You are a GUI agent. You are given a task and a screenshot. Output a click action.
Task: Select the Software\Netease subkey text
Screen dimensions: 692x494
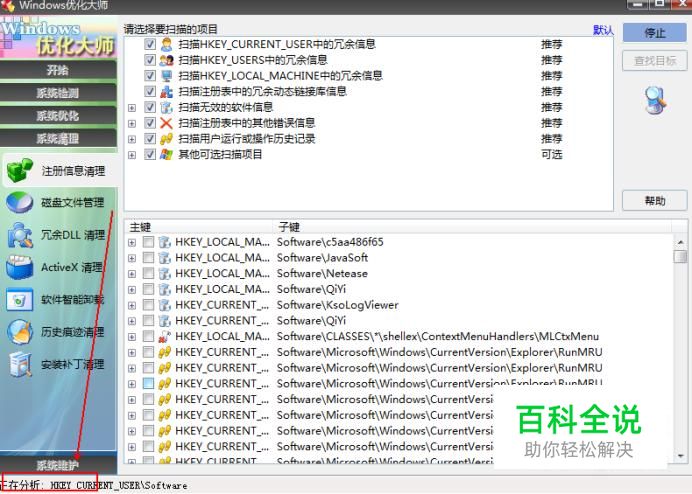point(322,274)
